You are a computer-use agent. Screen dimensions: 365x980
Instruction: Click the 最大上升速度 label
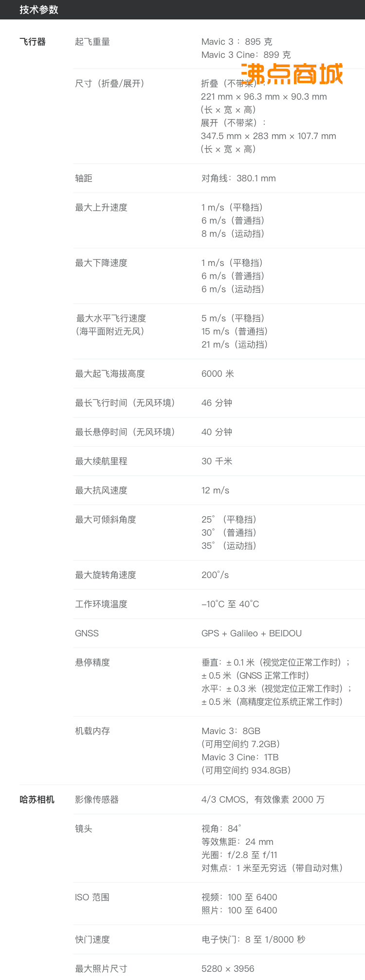(x=101, y=208)
